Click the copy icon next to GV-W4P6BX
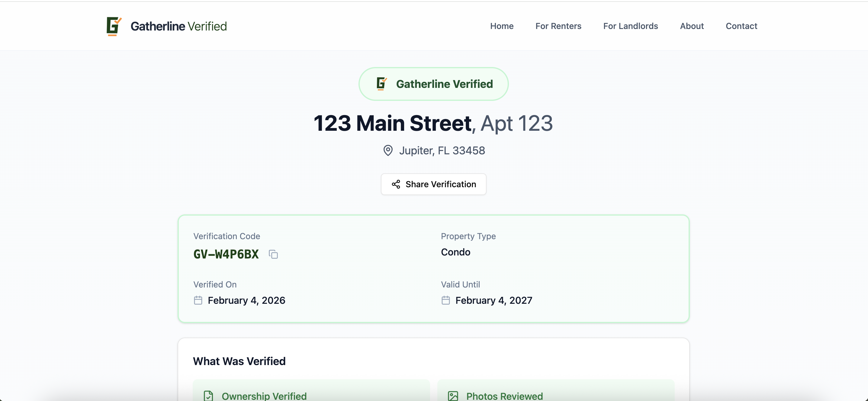Screen dimensions: 868x401 point(273,255)
